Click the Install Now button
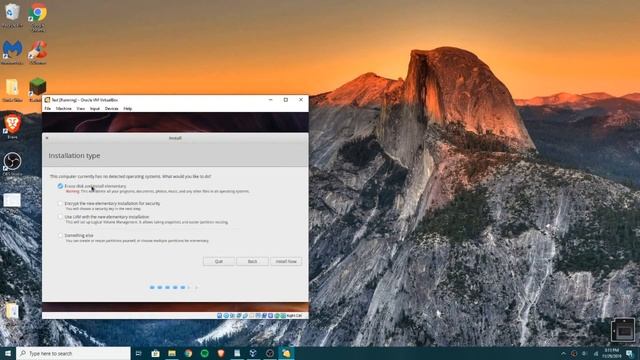640x360 pixels. click(286, 261)
